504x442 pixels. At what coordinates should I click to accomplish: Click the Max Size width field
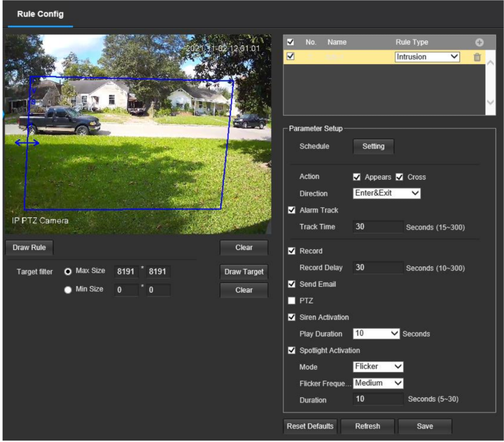[x=126, y=272]
